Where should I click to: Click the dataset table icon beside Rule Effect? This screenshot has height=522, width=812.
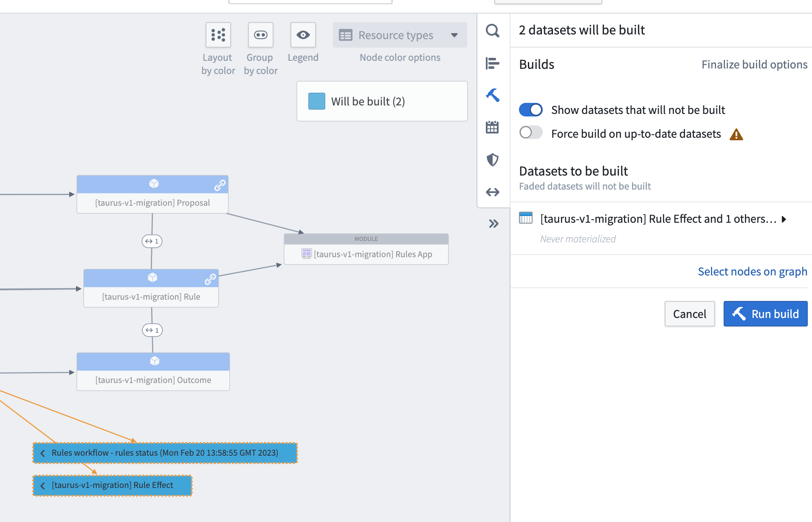pos(526,218)
